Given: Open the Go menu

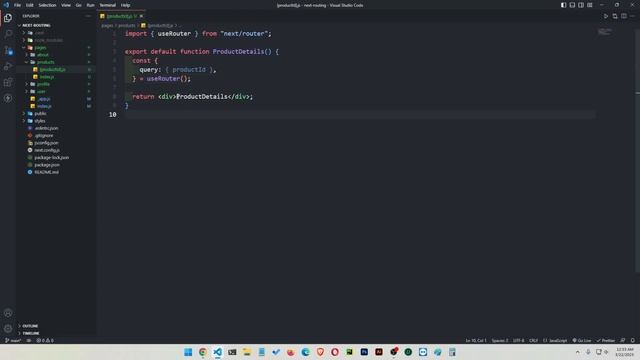Looking at the screenshot, I should [x=78, y=5].
